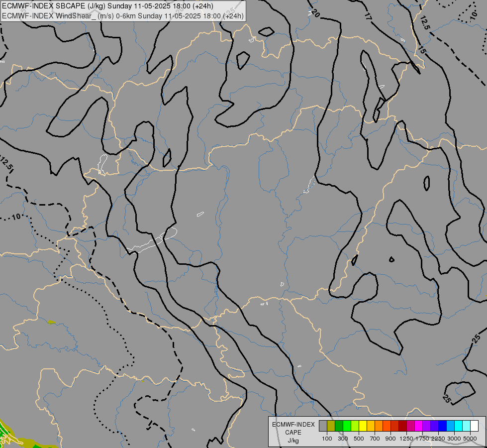487x448 pixels.
Task: Click the 1750 legend tick label
Action: (422, 439)
